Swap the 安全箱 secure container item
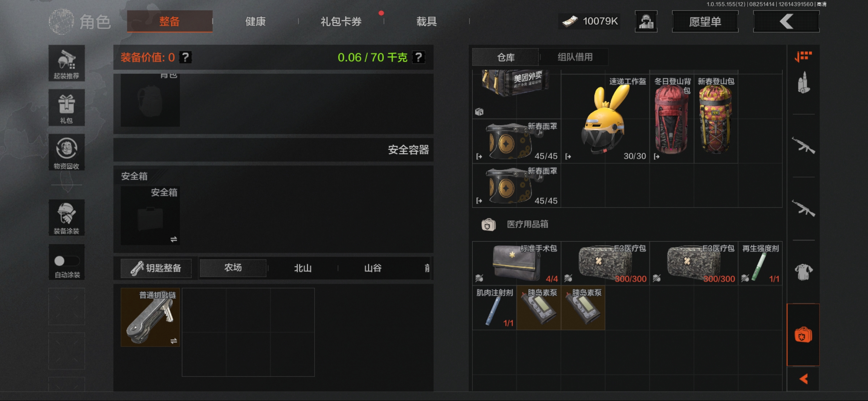The width and height of the screenshot is (868, 401). (173, 239)
